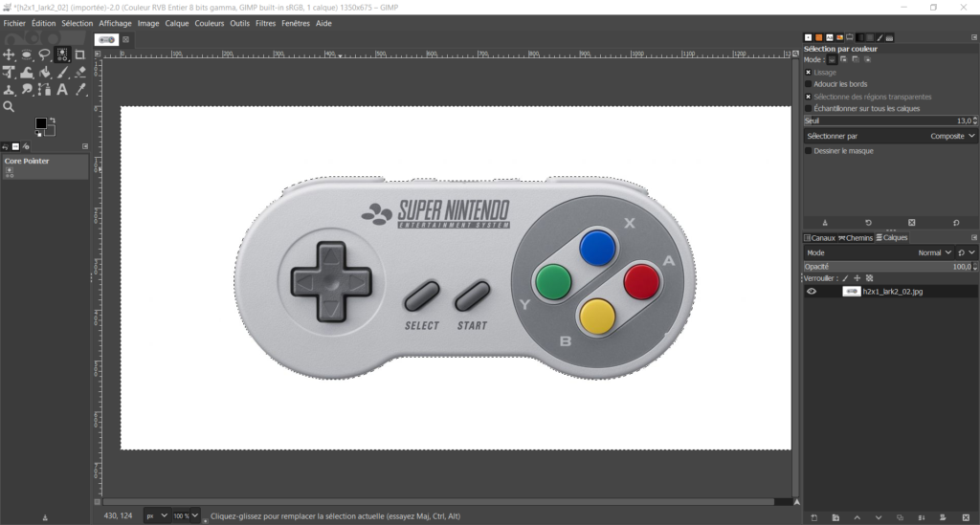Open the Sélection menu
The width and height of the screenshot is (980, 525).
click(77, 23)
